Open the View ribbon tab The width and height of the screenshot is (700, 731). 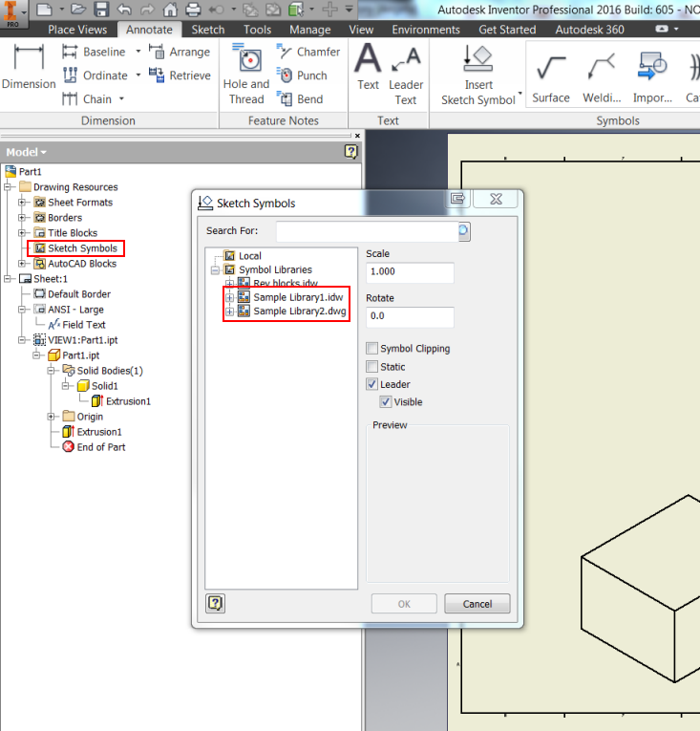pos(361,30)
